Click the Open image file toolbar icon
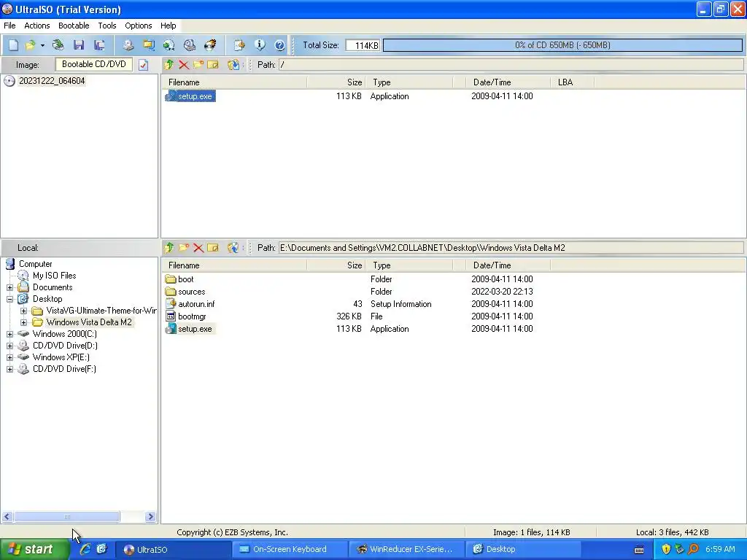 click(x=31, y=45)
